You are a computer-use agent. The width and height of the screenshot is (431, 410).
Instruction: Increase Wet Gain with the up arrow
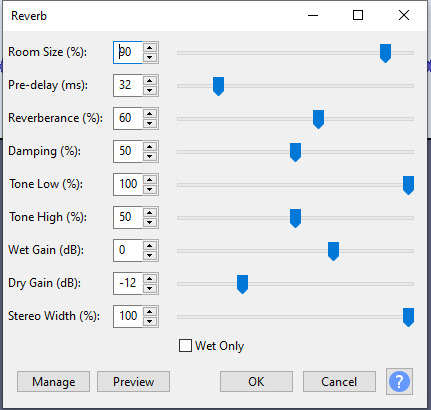[x=150, y=245]
